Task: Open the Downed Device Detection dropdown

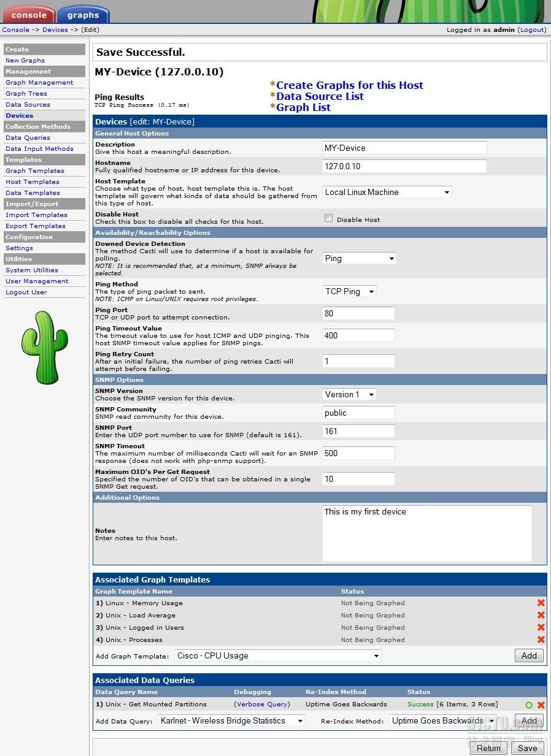Action: point(360,258)
